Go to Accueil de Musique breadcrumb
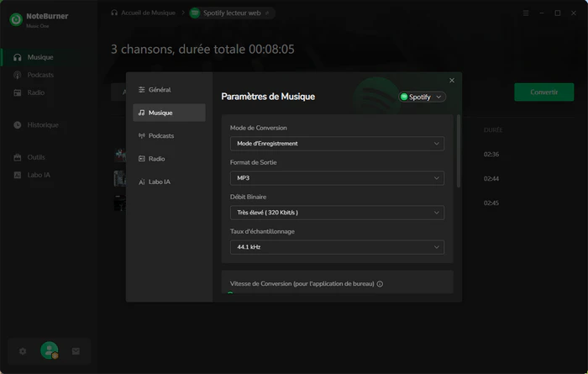588x374 pixels. pos(148,13)
